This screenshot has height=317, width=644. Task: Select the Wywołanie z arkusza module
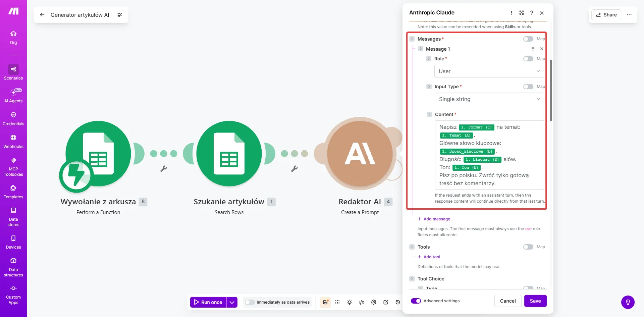pos(98,153)
